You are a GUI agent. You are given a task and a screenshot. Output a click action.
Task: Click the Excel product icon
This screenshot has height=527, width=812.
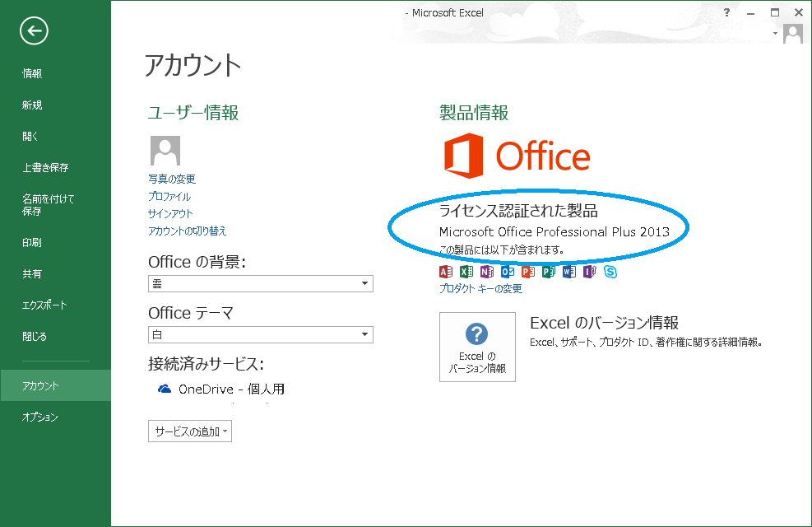tap(466, 272)
